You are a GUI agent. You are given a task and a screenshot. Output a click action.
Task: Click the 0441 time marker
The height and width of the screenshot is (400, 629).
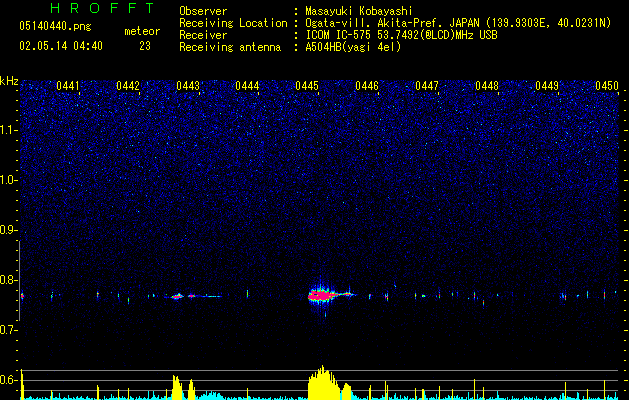pos(68,86)
